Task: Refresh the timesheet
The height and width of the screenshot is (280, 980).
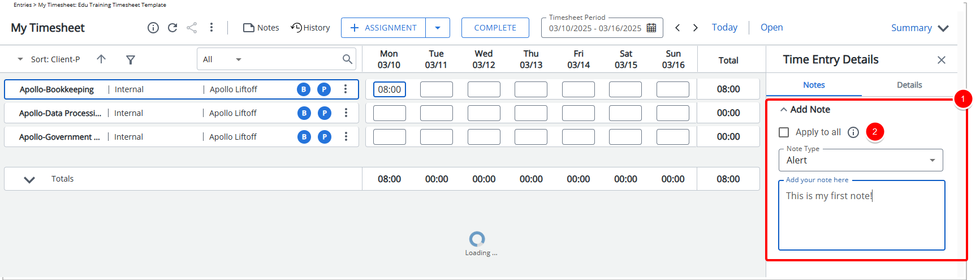Action: 172,28
